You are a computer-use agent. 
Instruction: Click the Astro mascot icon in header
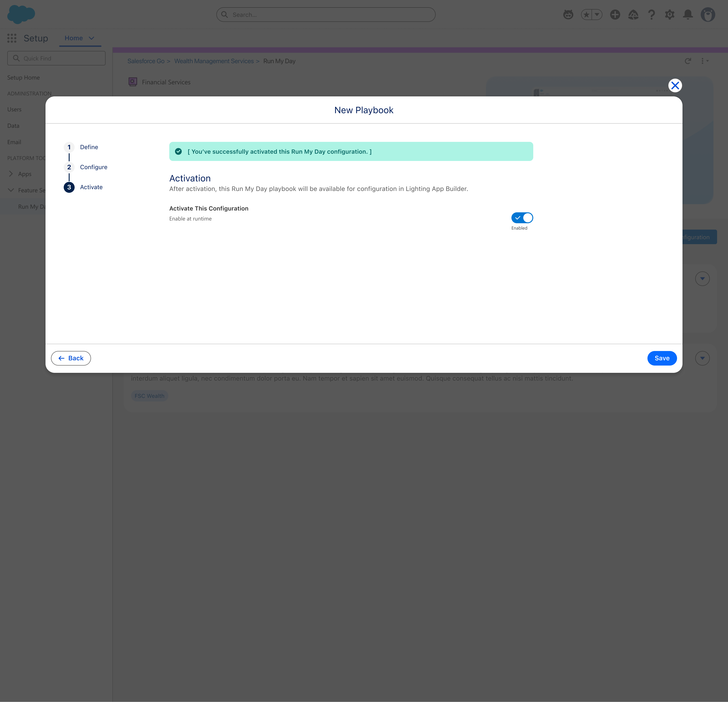click(x=568, y=15)
